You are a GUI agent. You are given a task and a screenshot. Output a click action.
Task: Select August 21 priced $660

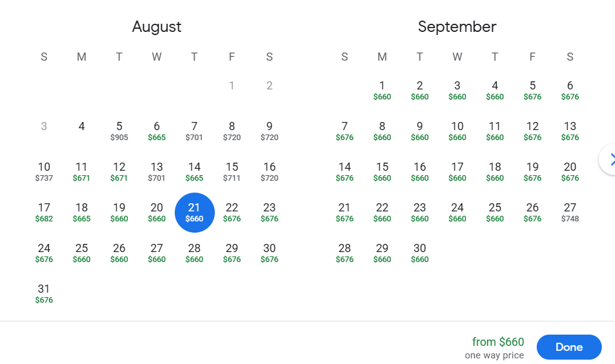coord(194,212)
